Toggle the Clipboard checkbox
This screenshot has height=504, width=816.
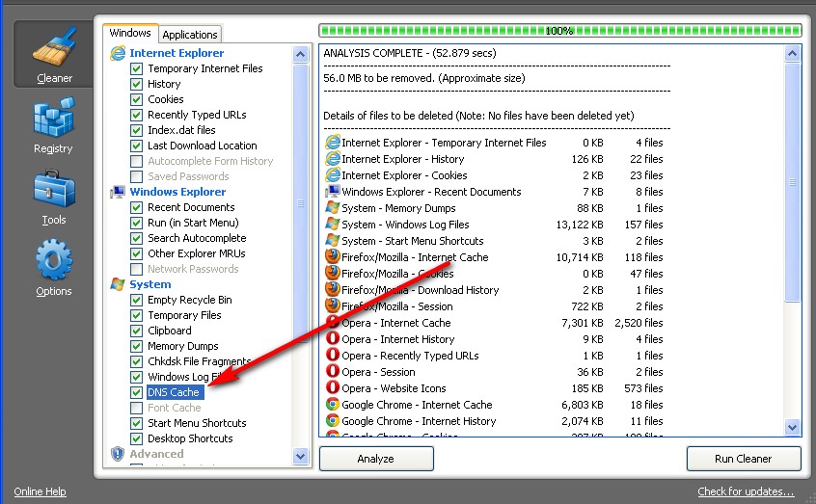click(136, 331)
